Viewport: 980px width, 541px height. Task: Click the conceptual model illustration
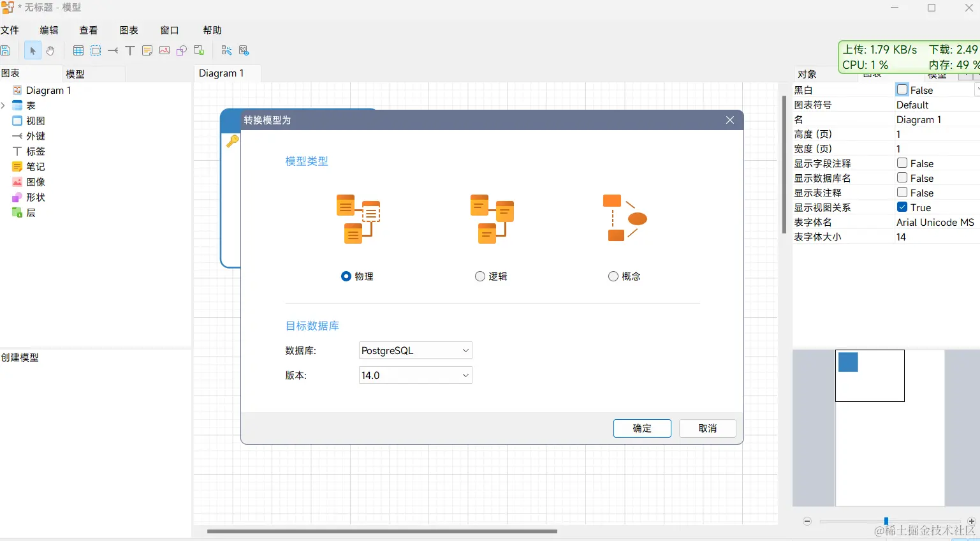point(625,218)
